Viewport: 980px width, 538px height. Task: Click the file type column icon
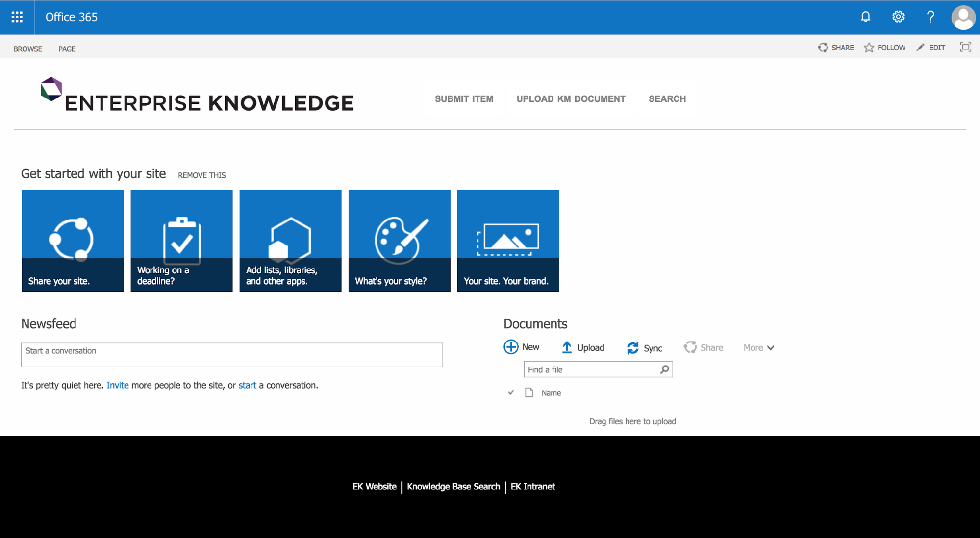coord(529,392)
